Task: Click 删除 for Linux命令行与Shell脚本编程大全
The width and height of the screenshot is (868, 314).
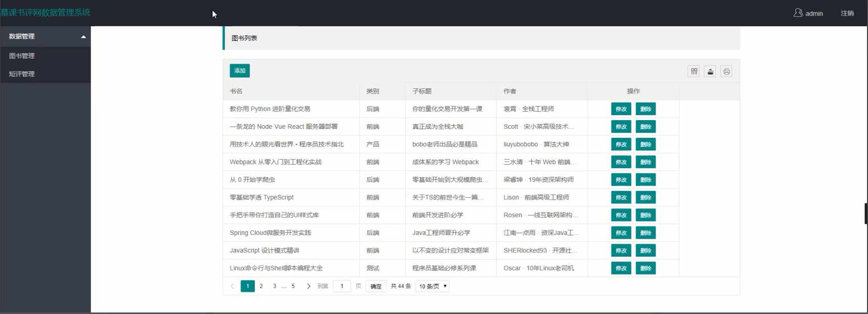Action: coord(646,268)
